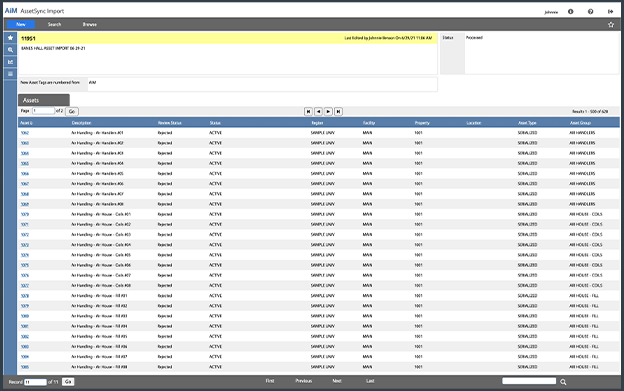
Task: Click the info icon next to the user name
Action: click(571, 12)
